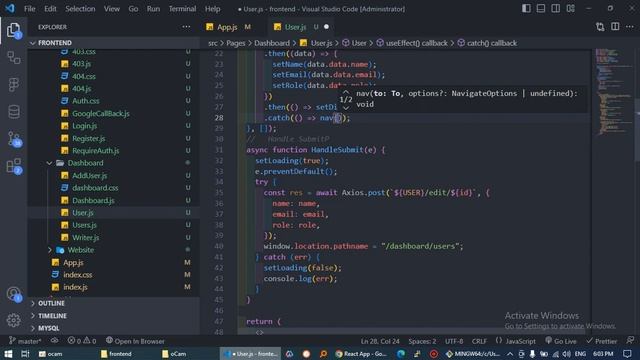Click the master branch indicator
Screen dimensions: 640x360
pyautogui.click(x=25, y=341)
